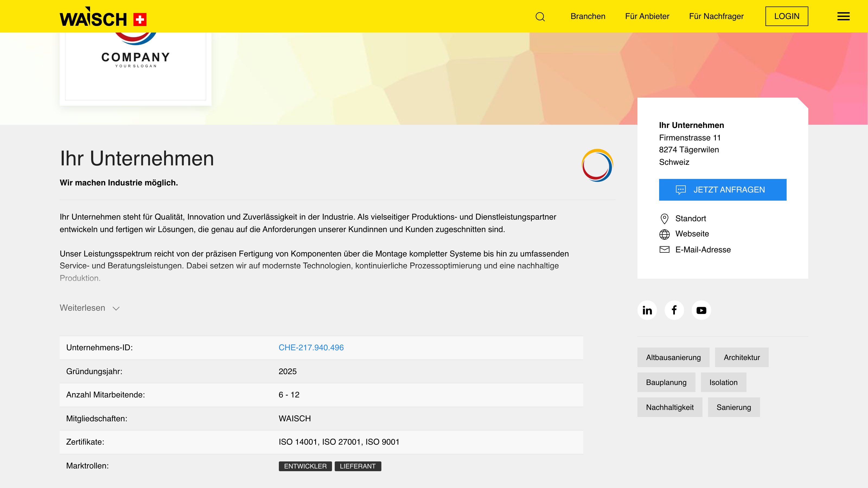
Task: Select the Nachhaltigkeit tag
Action: [669, 407]
